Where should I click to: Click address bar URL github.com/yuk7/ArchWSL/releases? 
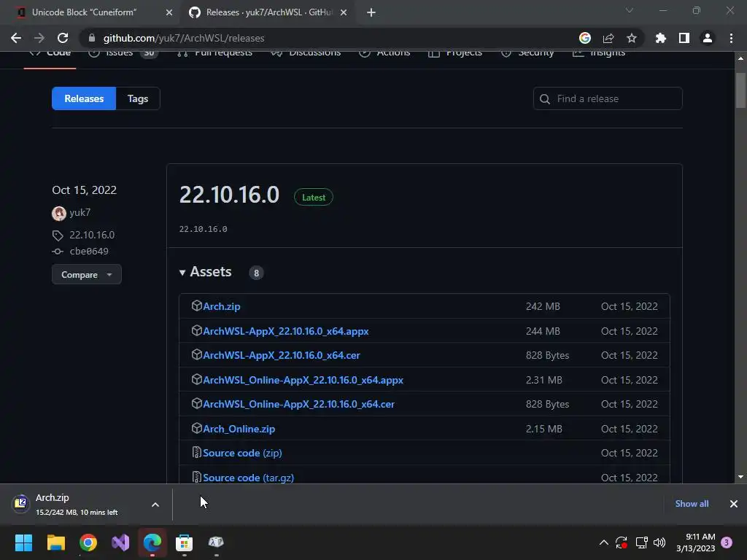click(184, 38)
